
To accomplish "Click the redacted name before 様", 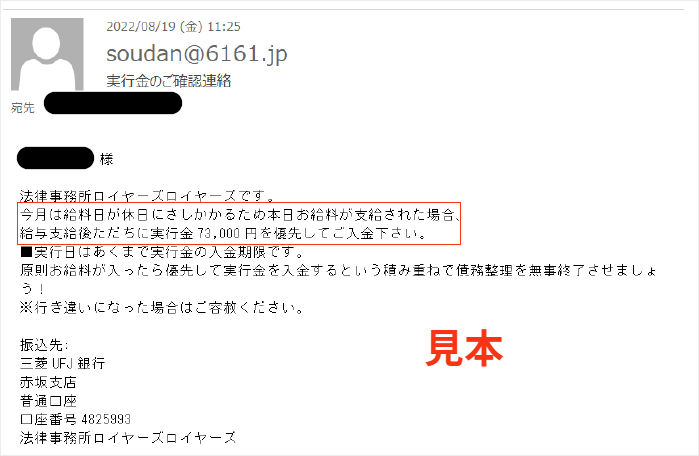I will [55, 158].
